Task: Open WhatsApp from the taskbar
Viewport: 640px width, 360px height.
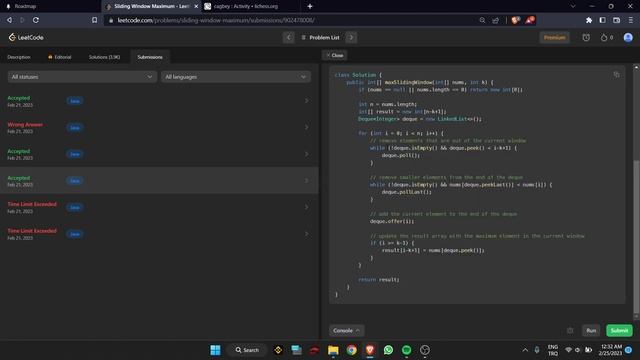Action: point(388,350)
